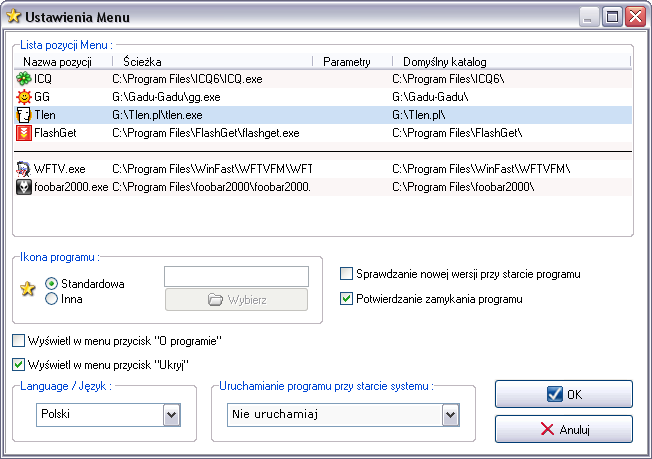Click the custom icon path text field

pos(236,276)
